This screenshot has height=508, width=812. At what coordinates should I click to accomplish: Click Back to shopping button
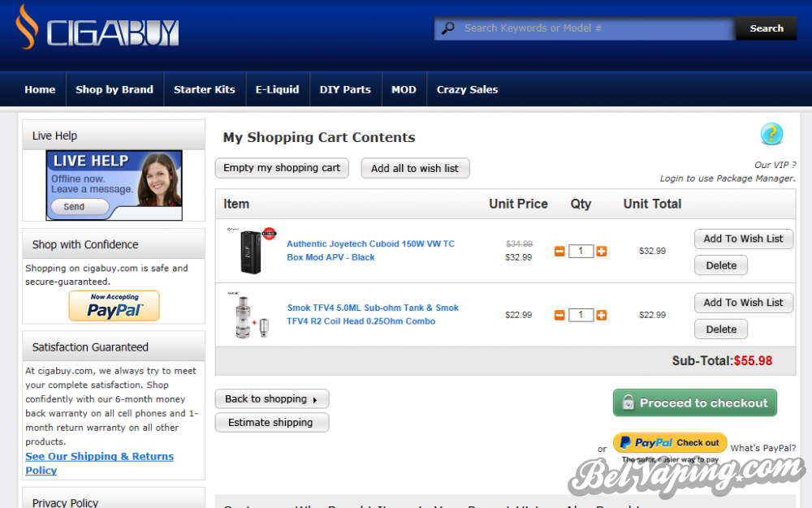pyautogui.click(x=272, y=398)
